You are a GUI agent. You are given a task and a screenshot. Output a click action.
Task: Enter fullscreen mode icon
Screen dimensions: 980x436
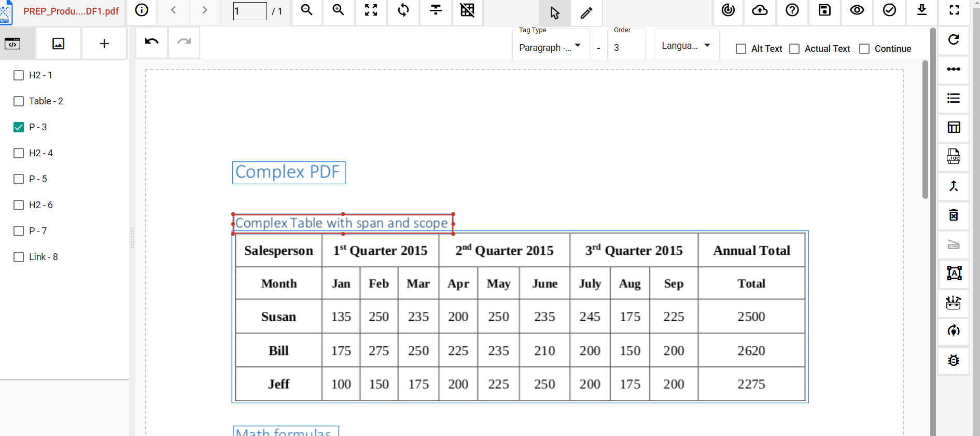pos(954,10)
